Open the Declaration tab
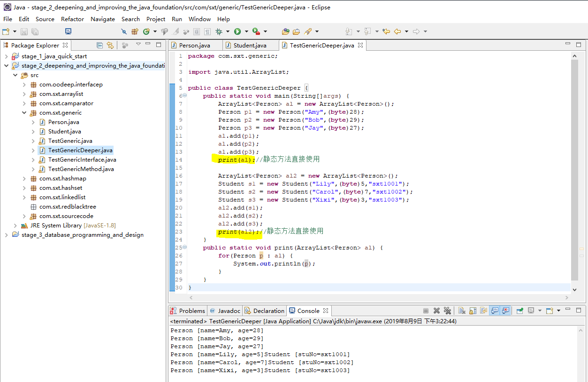Viewport: 588px width, 382px height. click(x=264, y=311)
